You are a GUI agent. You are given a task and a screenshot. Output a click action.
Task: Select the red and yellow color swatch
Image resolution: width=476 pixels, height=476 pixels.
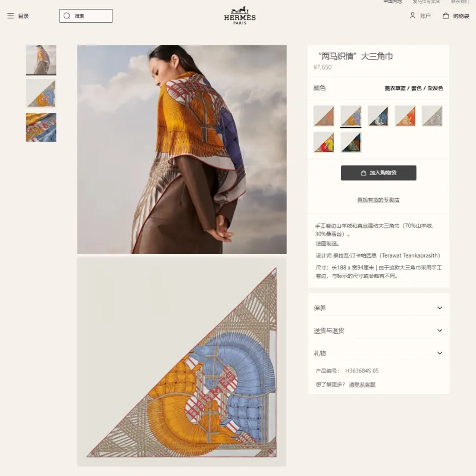tap(324, 142)
